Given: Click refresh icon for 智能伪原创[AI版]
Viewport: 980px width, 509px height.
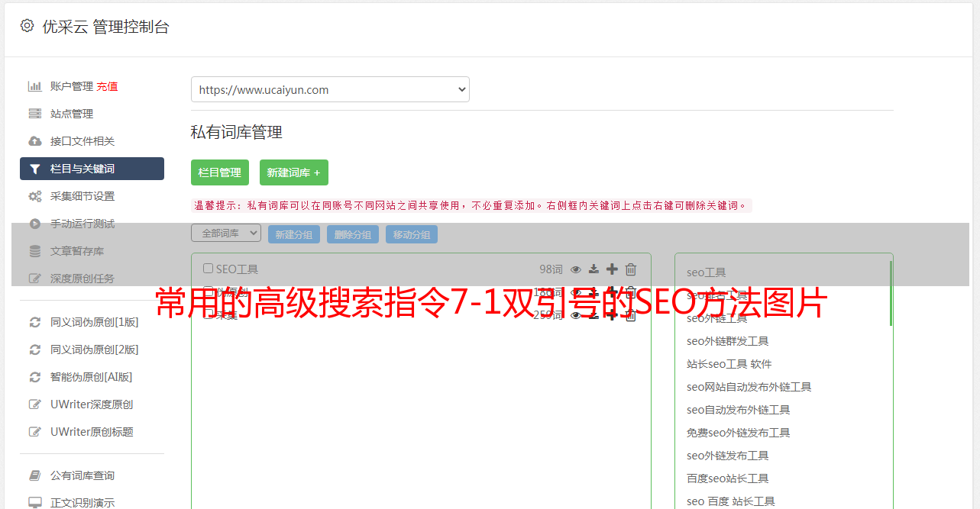Looking at the screenshot, I should pos(35,377).
